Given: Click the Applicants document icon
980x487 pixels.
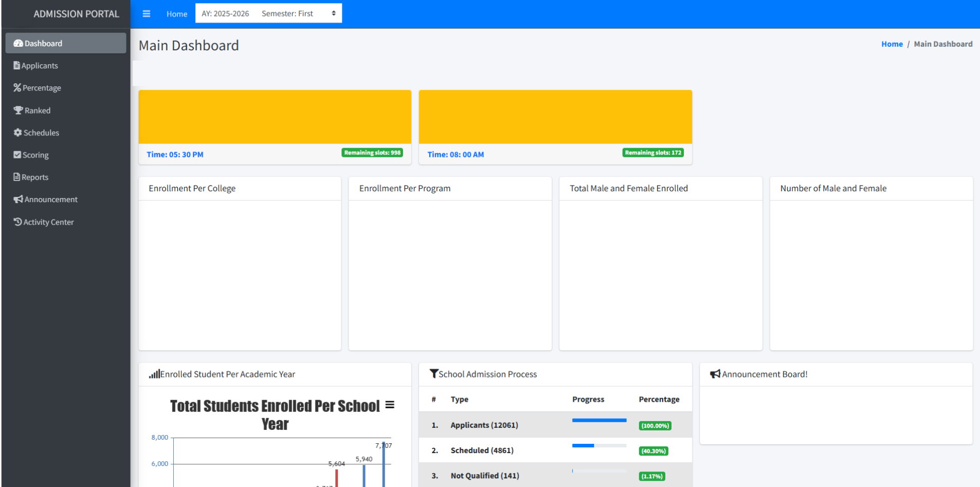Looking at the screenshot, I should (17, 66).
